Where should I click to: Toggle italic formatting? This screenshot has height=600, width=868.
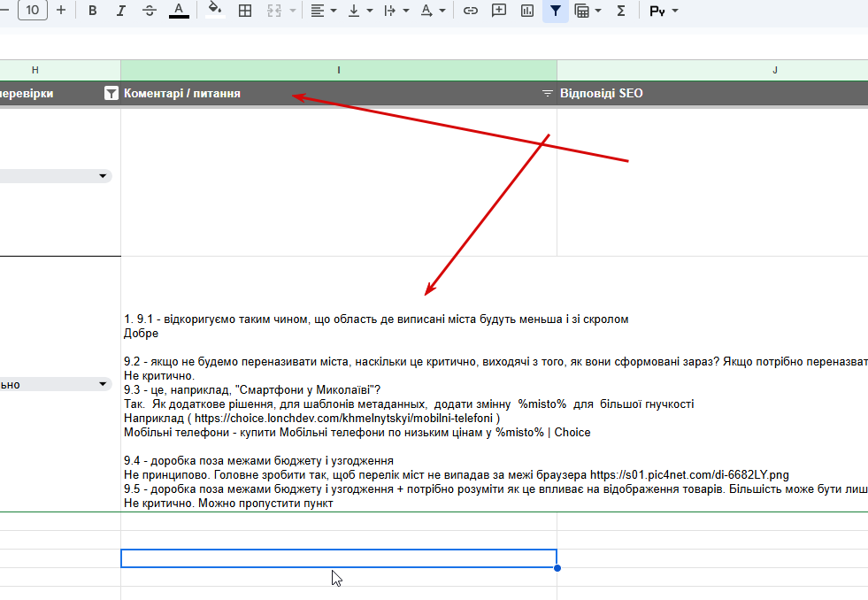click(120, 11)
